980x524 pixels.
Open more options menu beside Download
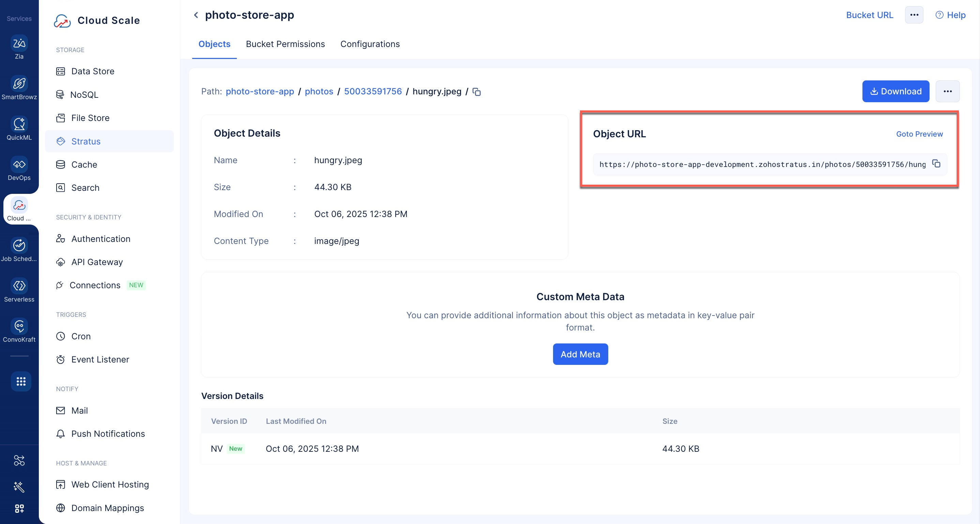[947, 91]
